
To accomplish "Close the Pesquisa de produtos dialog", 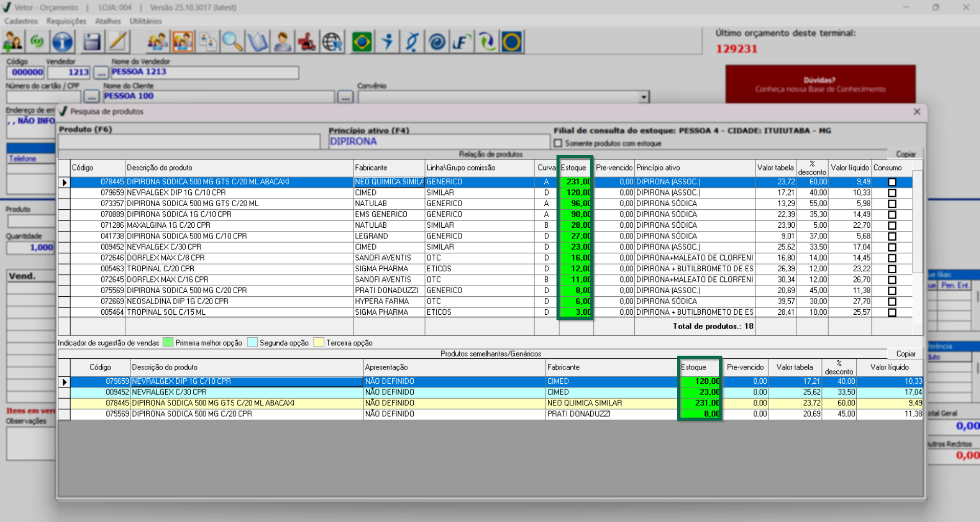I will tap(917, 112).
